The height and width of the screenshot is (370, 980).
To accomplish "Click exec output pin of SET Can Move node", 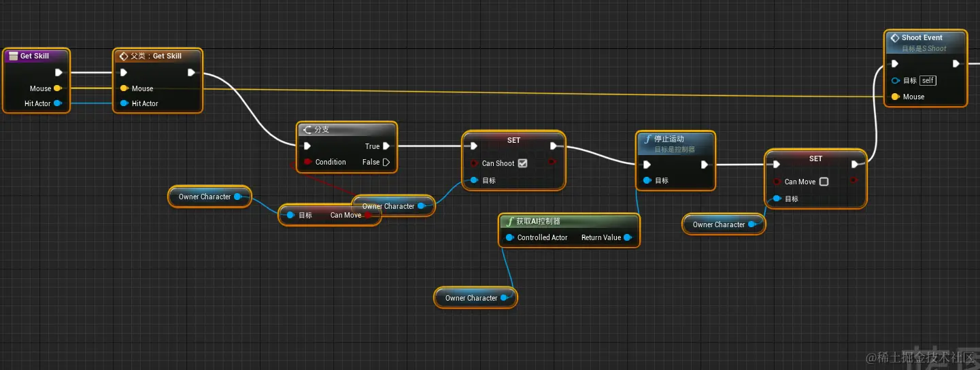I will tap(855, 164).
